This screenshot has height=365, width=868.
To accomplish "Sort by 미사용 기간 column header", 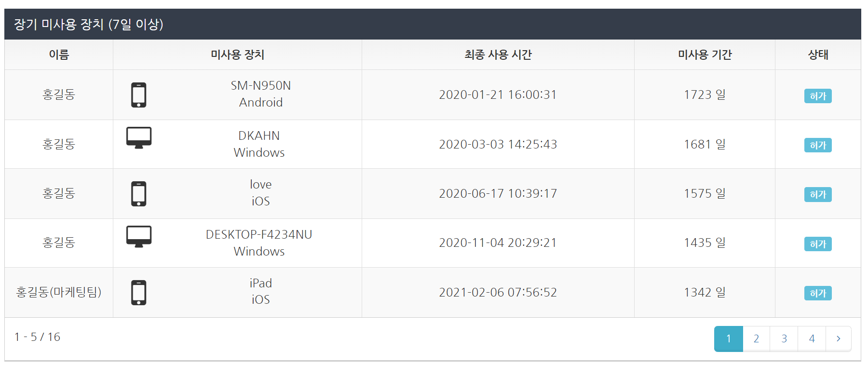I will (705, 55).
